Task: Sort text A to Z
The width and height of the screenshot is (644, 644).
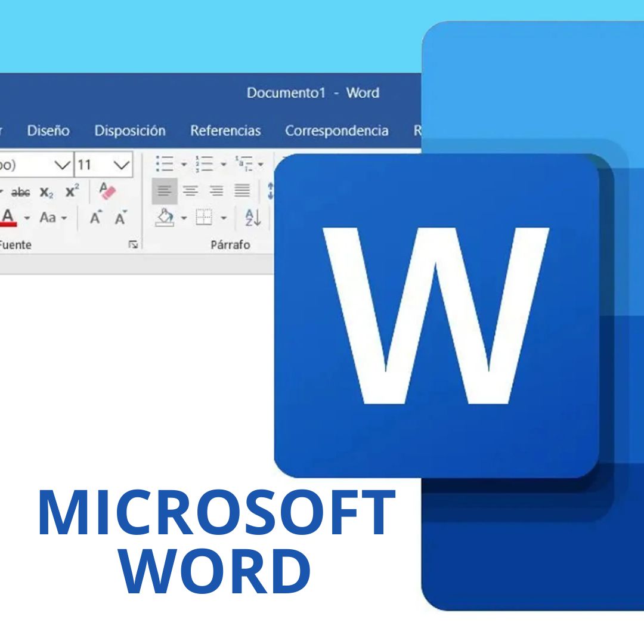Action: 253,217
